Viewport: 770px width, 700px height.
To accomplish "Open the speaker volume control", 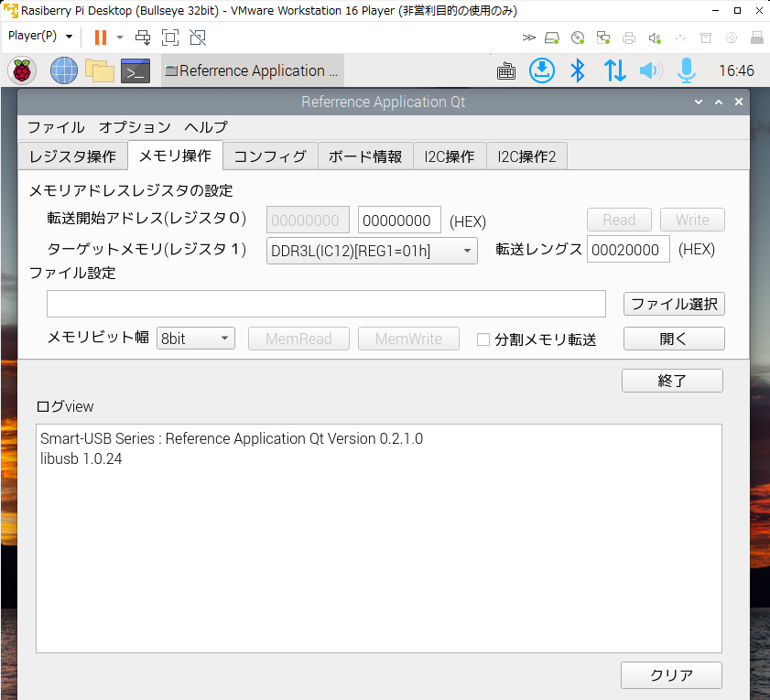I will click(x=651, y=70).
